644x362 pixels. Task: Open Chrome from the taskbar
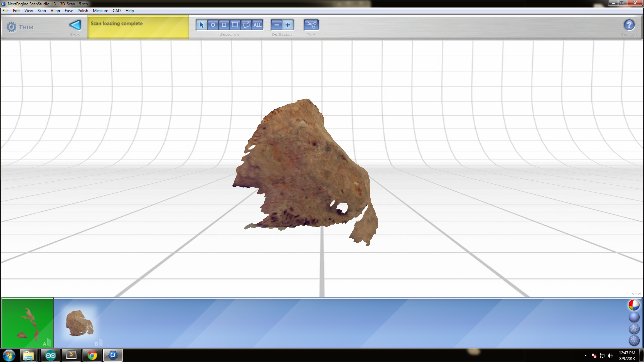[x=92, y=355]
